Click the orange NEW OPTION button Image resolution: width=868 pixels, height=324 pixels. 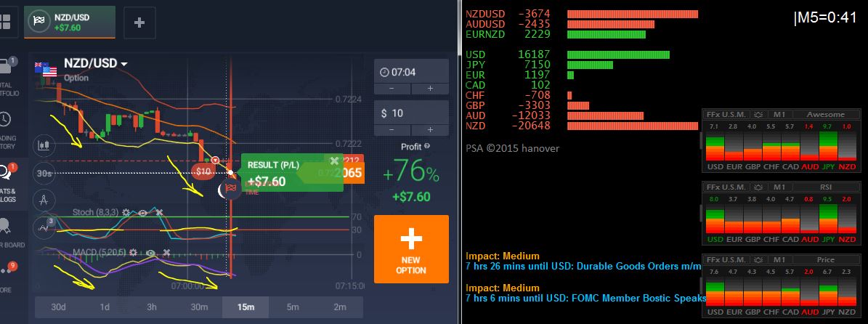[x=411, y=249]
